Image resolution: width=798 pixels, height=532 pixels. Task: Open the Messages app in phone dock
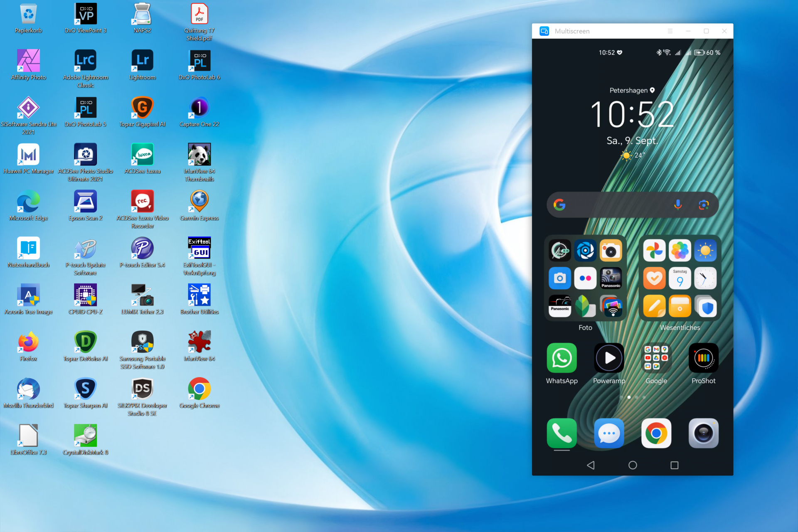(609, 433)
